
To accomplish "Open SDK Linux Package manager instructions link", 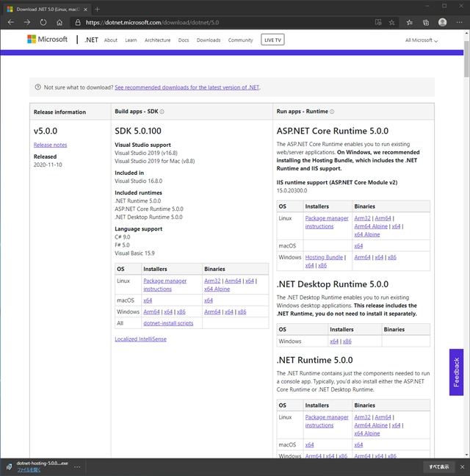I will click(164, 285).
